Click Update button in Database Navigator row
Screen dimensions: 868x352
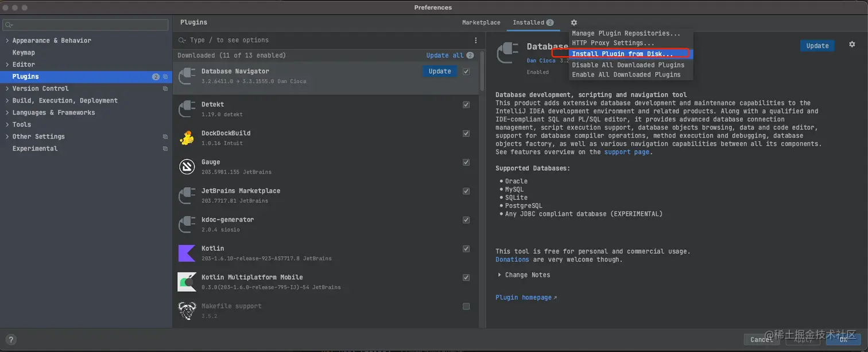click(440, 72)
